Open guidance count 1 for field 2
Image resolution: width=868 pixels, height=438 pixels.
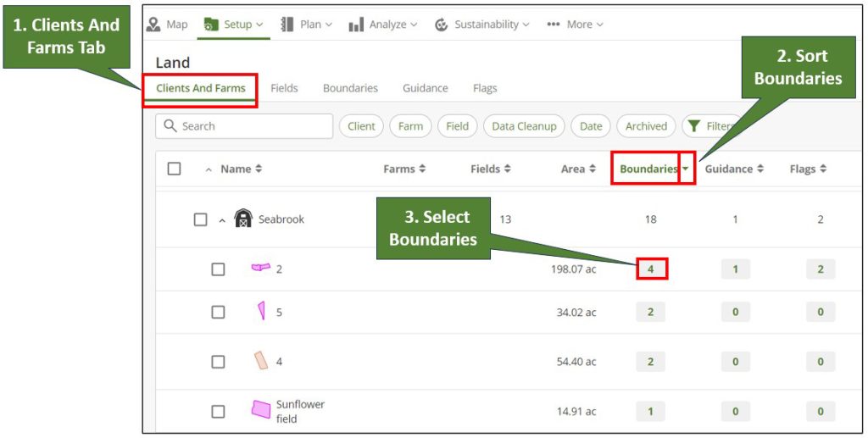point(736,269)
